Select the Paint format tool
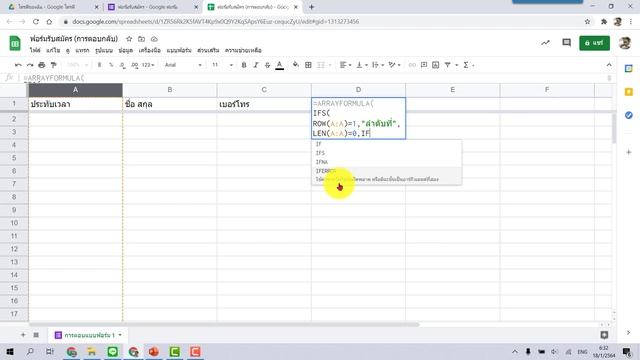 tap(53, 65)
